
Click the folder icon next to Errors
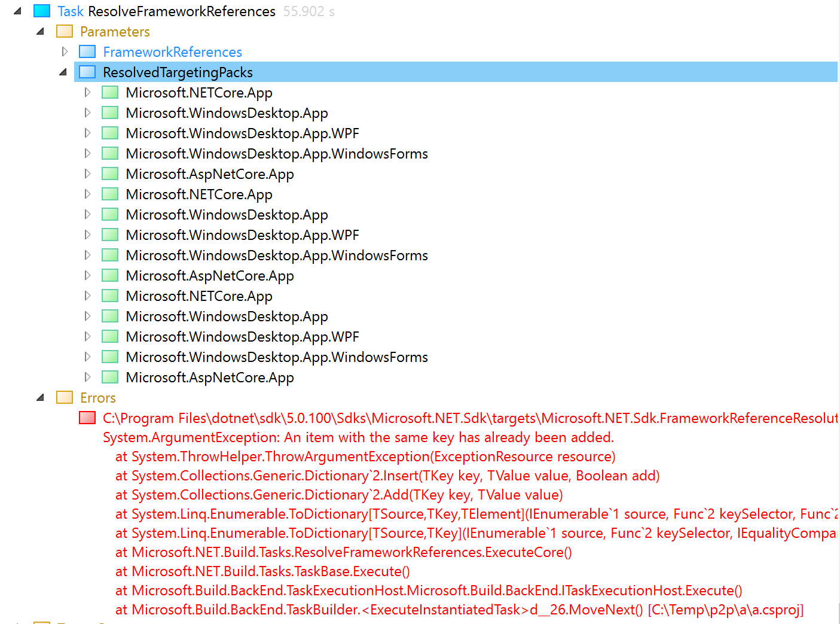click(64, 397)
